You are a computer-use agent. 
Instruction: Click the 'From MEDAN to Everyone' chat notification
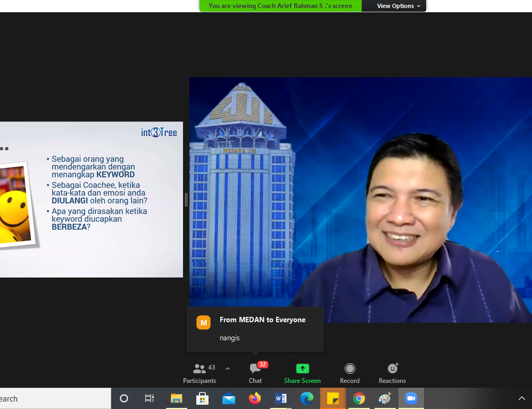coord(255,329)
